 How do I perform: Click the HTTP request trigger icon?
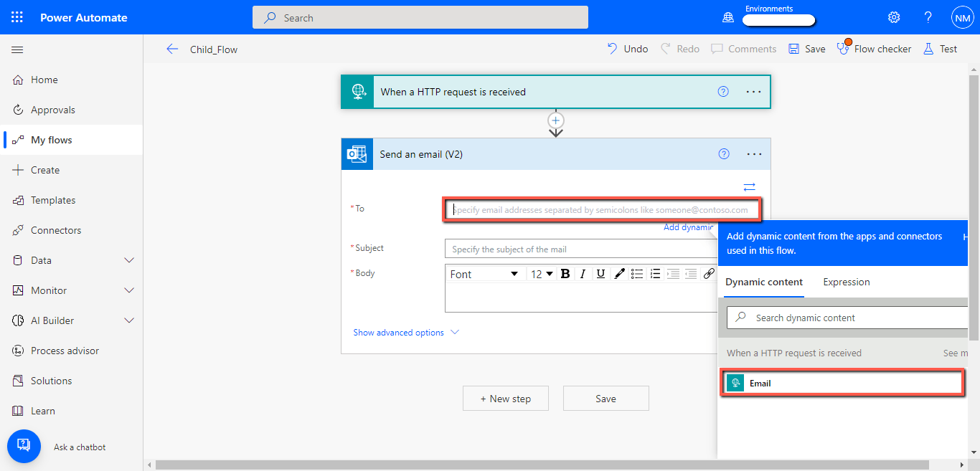point(357,92)
